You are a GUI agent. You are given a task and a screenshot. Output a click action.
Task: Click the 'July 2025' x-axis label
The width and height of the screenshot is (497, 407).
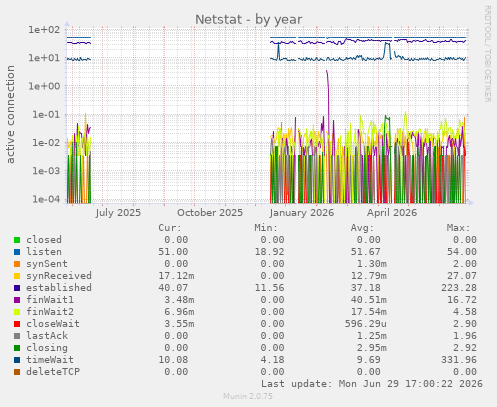[x=118, y=213]
